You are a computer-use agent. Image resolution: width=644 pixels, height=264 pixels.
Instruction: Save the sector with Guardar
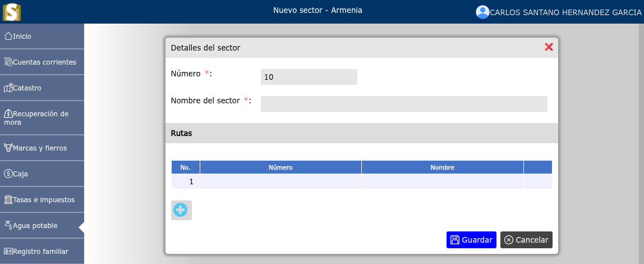[x=471, y=240]
